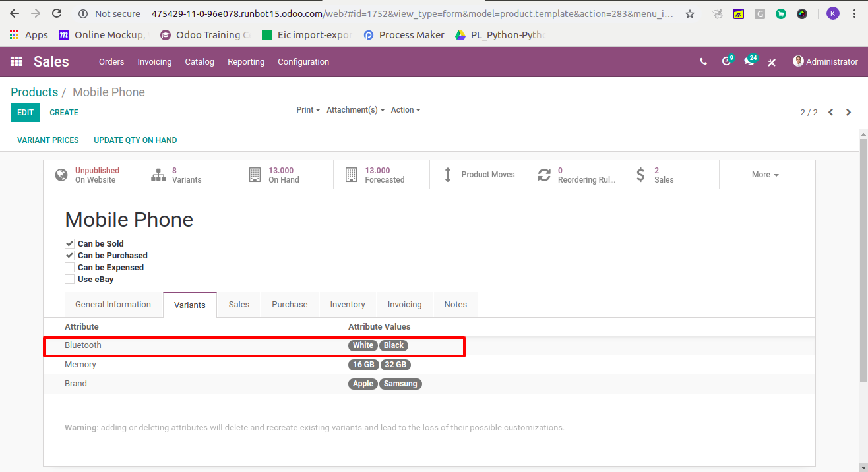Open the Orders menu
Screen dimensions: 868x472
tap(111, 61)
